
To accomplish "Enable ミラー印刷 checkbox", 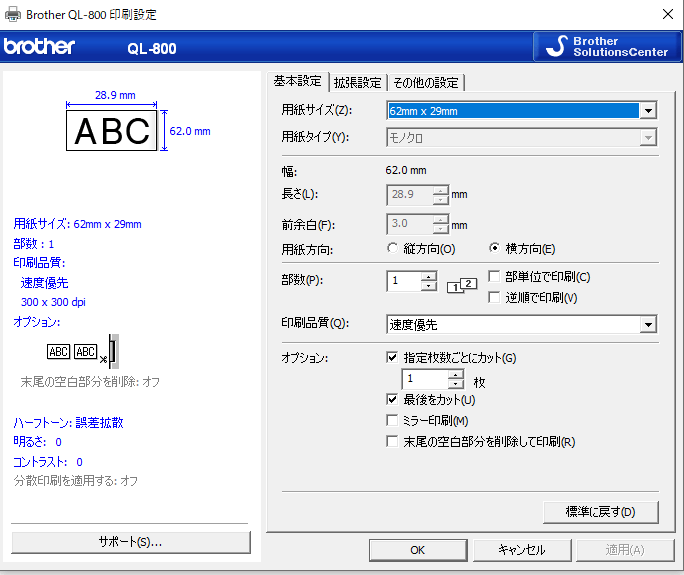I will point(392,420).
